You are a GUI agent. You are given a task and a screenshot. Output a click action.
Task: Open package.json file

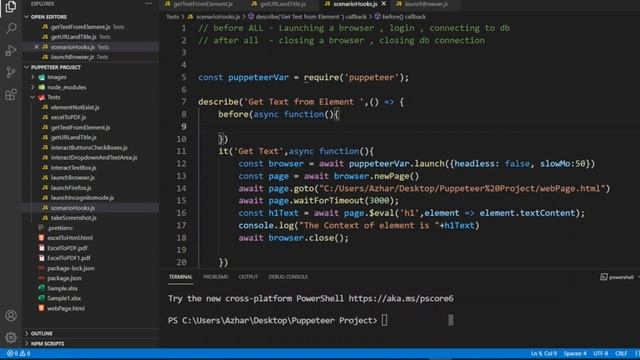pyautogui.click(x=64, y=278)
